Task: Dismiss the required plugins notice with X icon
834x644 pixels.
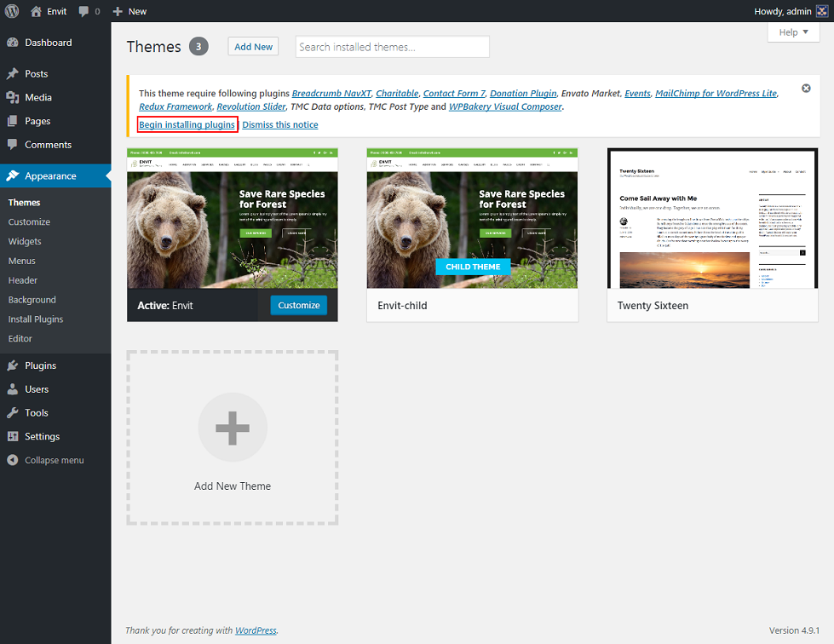Action: pos(806,89)
